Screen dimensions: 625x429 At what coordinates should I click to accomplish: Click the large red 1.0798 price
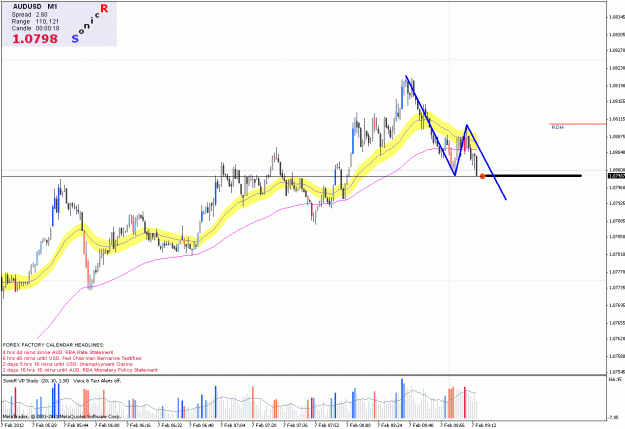tap(35, 39)
